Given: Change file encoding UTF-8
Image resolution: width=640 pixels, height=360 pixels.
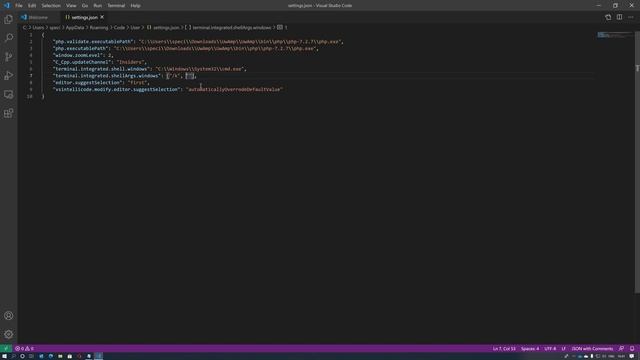Looking at the screenshot, I should [x=550, y=349].
